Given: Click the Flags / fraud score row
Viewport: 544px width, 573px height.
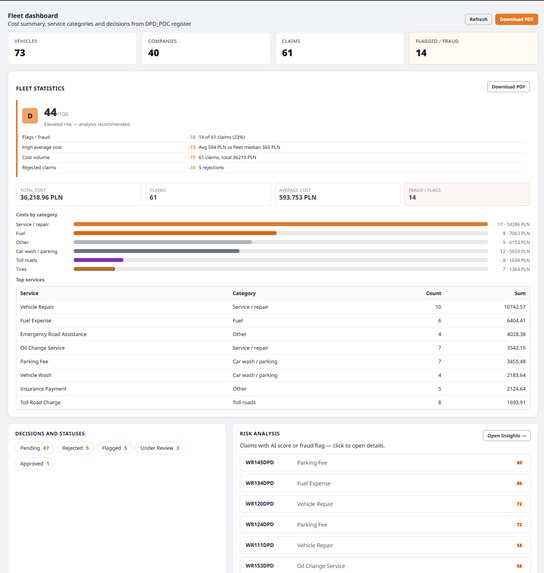Looking at the screenshot, I should click(x=273, y=137).
